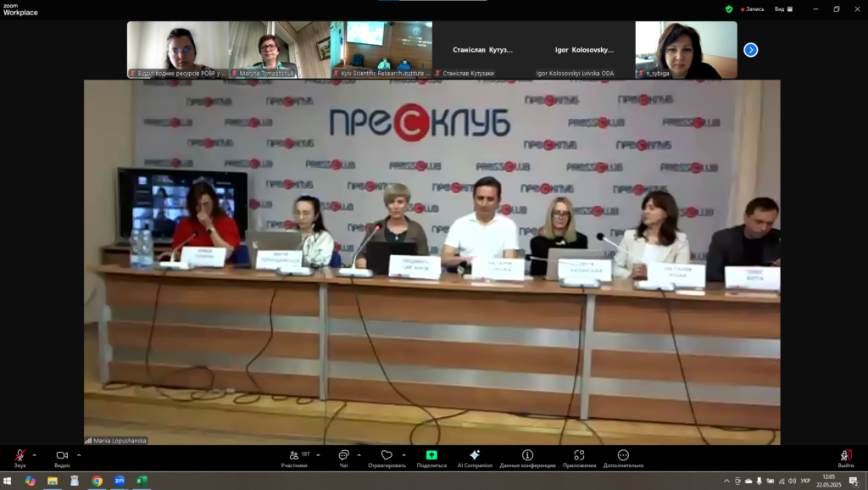Image resolution: width=868 pixels, height=490 pixels.
Task: Open Copilot from the taskbar
Action: [x=30, y=482]
